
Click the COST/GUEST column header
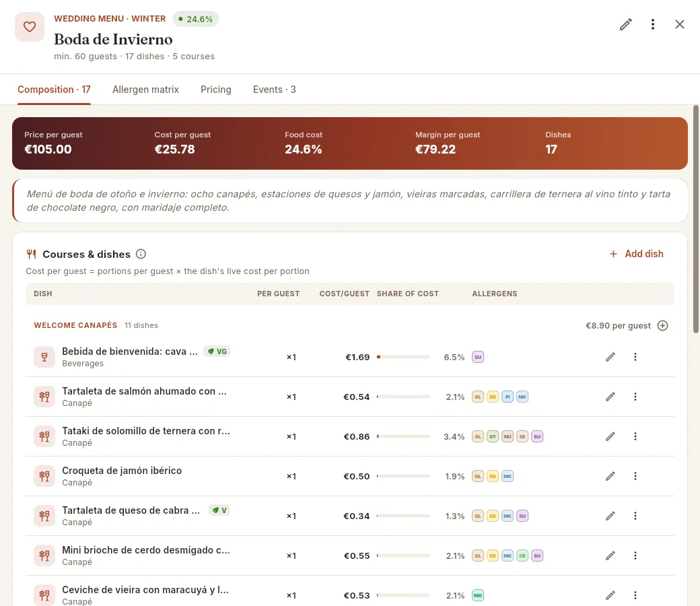344,294
